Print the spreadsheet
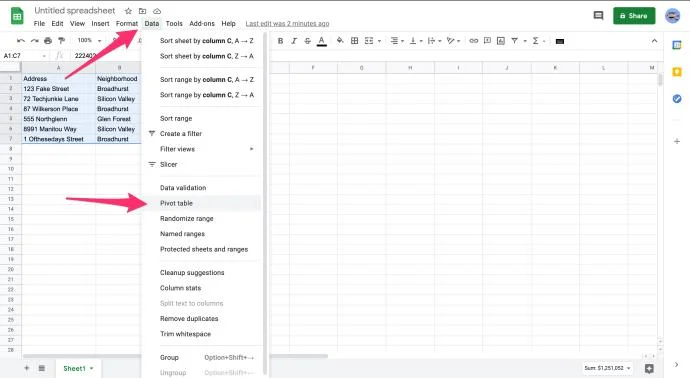 click(48, 40)
